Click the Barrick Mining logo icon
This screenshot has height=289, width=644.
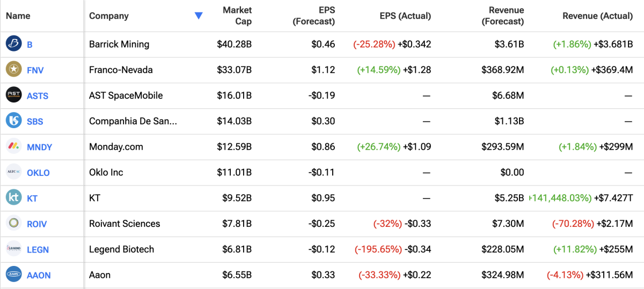tap(13, 44)
